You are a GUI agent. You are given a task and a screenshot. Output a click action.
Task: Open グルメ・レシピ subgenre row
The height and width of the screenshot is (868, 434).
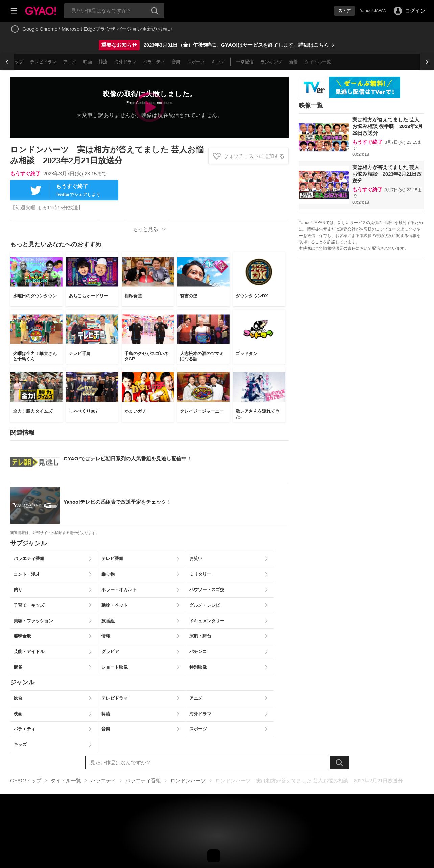(x=230, y=605)
